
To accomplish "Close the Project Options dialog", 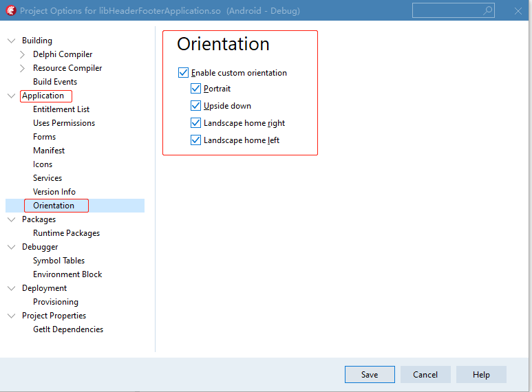I will click(518, 11).
